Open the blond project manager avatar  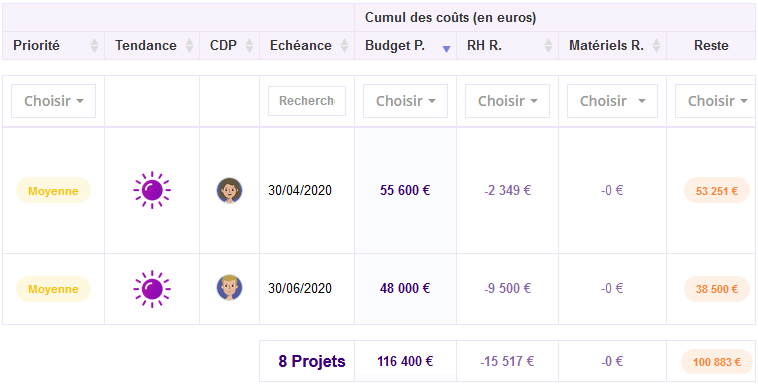(230, 288)
